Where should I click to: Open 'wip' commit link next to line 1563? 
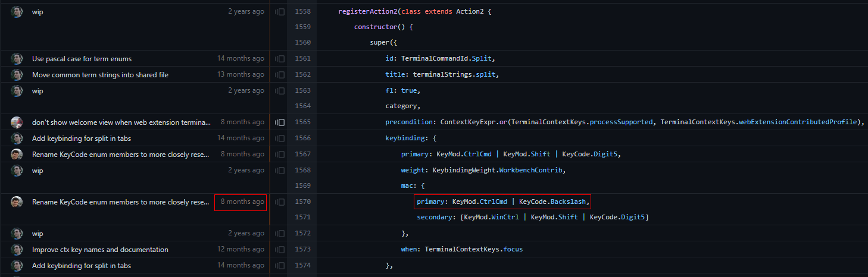tap(38, 91)
